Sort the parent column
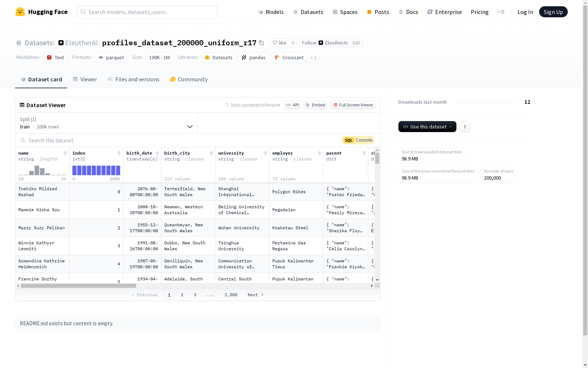 click(x=364, y=153)
